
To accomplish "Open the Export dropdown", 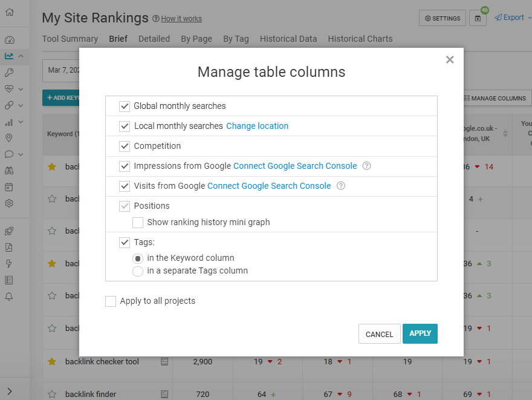I will 513,18.
